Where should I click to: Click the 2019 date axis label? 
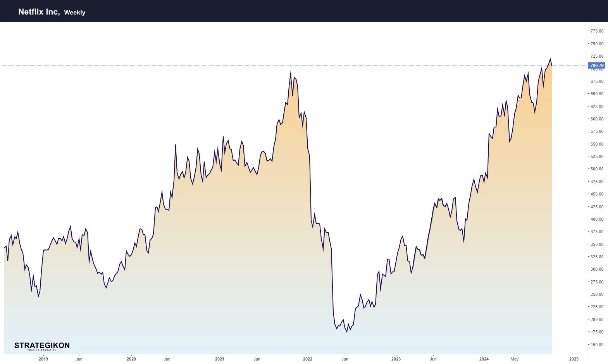[x=43, y=359]
